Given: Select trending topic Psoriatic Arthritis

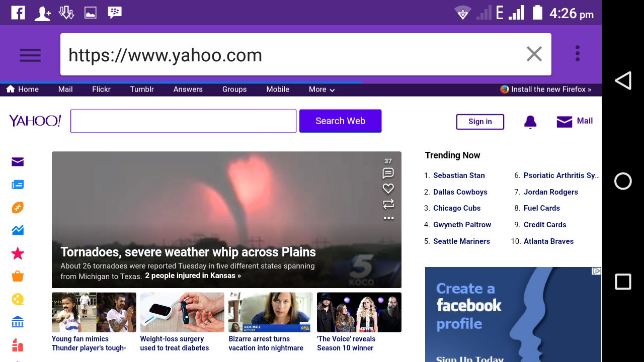Looking at the screenshot, I should [x=561, y=175].
